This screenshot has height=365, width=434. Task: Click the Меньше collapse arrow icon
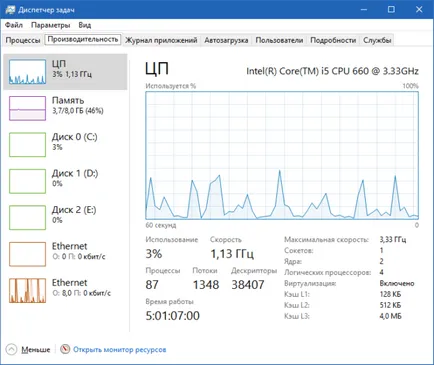pyautogui.click(x=11, y=349)
